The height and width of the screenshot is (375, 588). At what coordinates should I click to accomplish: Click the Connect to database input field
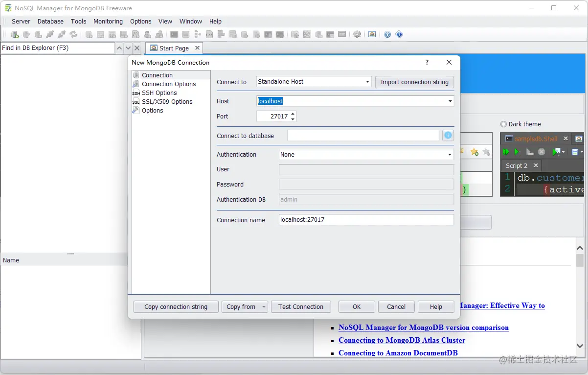pyautogui.click(x=363, y=136)
